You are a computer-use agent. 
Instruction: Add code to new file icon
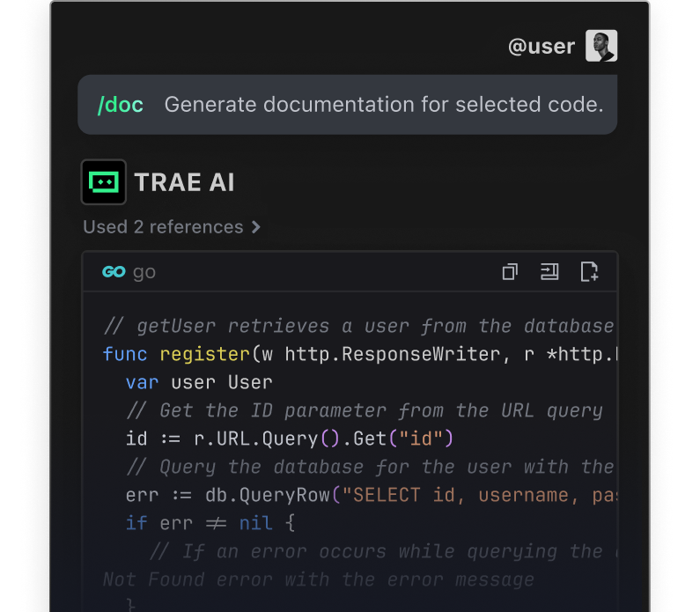coord(589,272)
